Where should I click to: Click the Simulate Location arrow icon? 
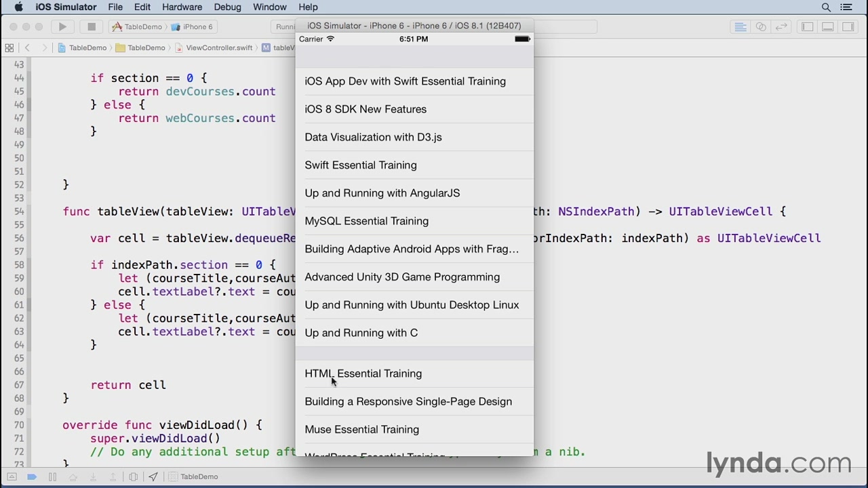click(153, 476)
